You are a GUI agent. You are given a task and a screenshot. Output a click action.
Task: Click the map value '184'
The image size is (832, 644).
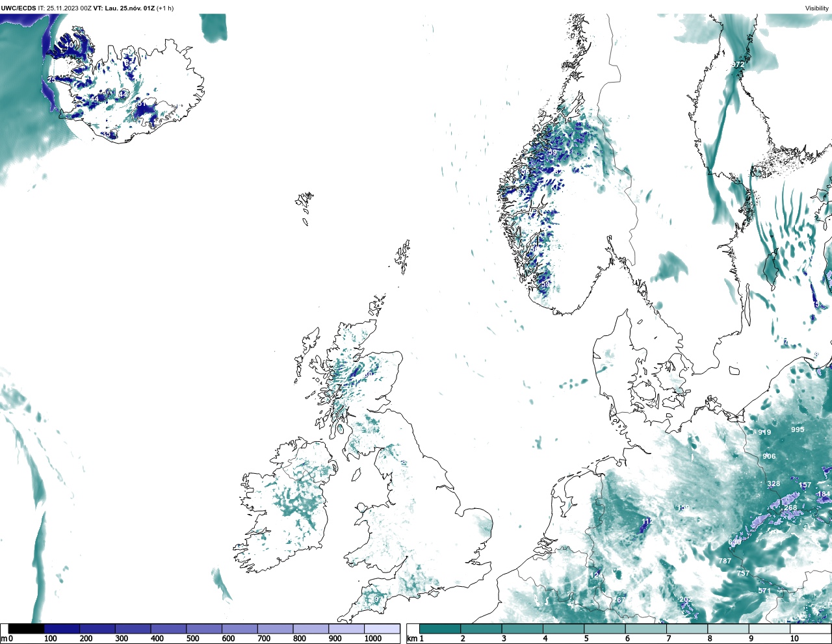[824, 495]
